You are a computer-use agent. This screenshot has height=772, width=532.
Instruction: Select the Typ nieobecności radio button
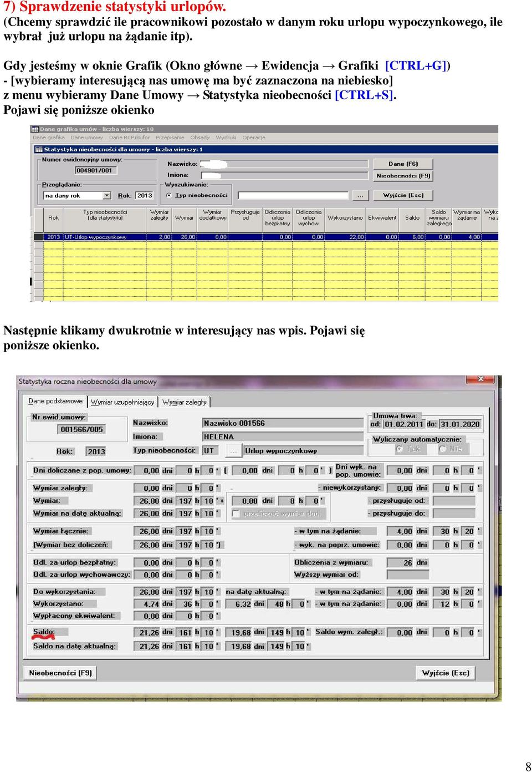pyautogui.click(x=169, y=195)
